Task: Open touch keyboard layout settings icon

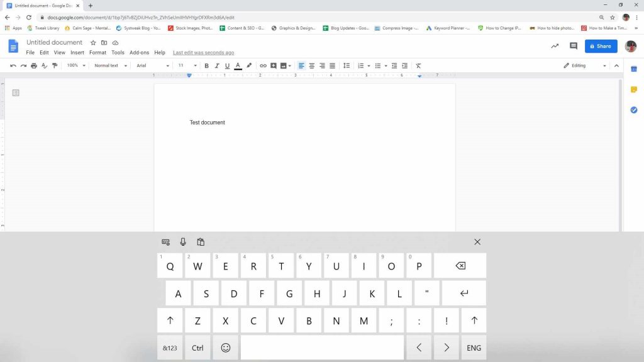Action: [165, 242]
